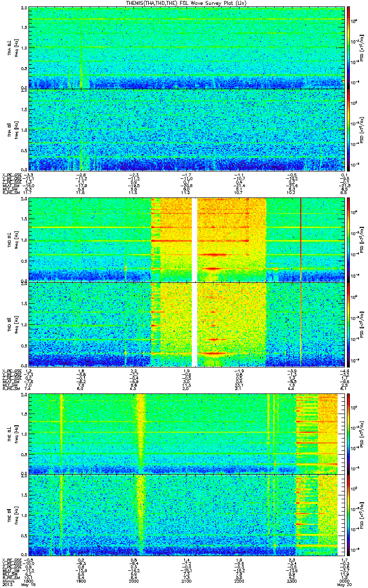Image resolution: width=368 pixels, height=588 pixels.
Task: Click the '2100' time tick label
Action: (x=186, y=581)
